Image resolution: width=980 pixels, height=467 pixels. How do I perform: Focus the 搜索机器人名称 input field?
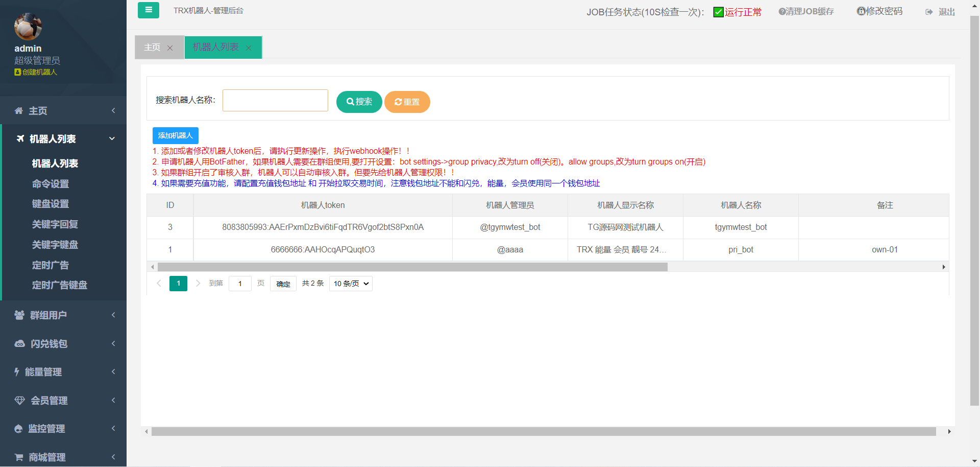(x=275, y=101)
